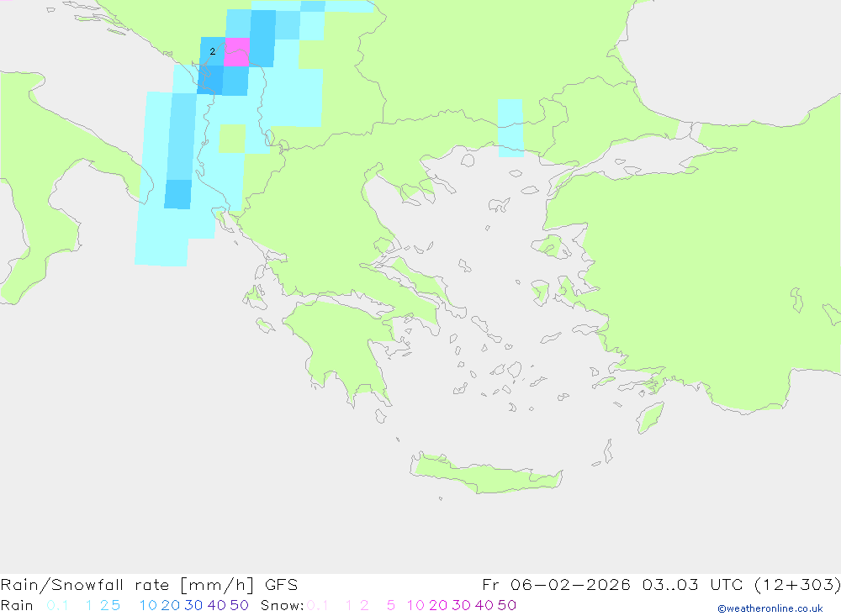The width and height of the screenshot is (841, 616).
Task: Select the Snow legend value 50
Action: [x=507, y=605]
